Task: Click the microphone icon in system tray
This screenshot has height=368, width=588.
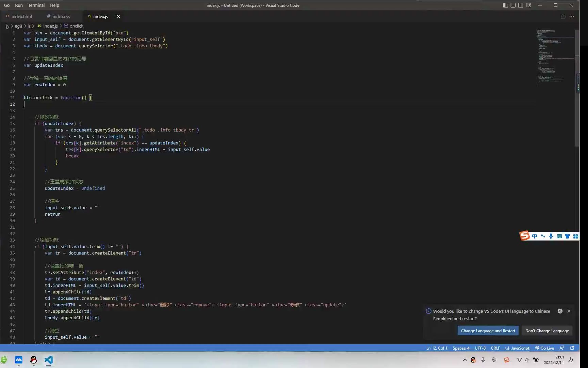Action: click(483, 360)
